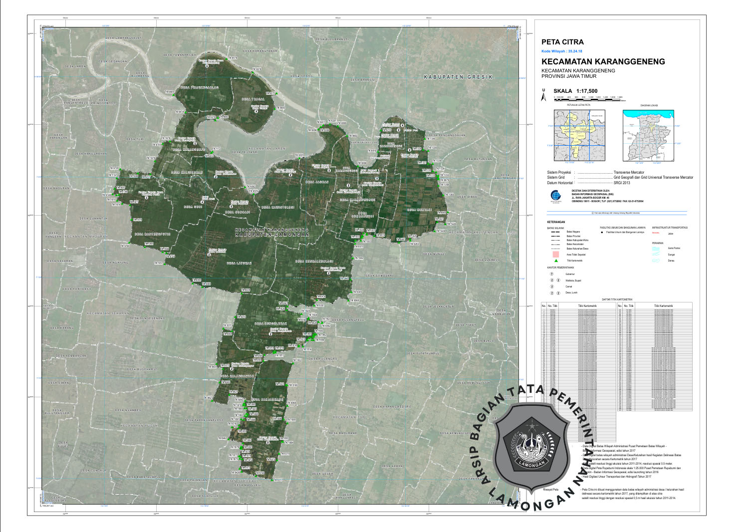Click the Camat office legend symbol
This screenshot has height=532, width=756.
tap(552, 287)
